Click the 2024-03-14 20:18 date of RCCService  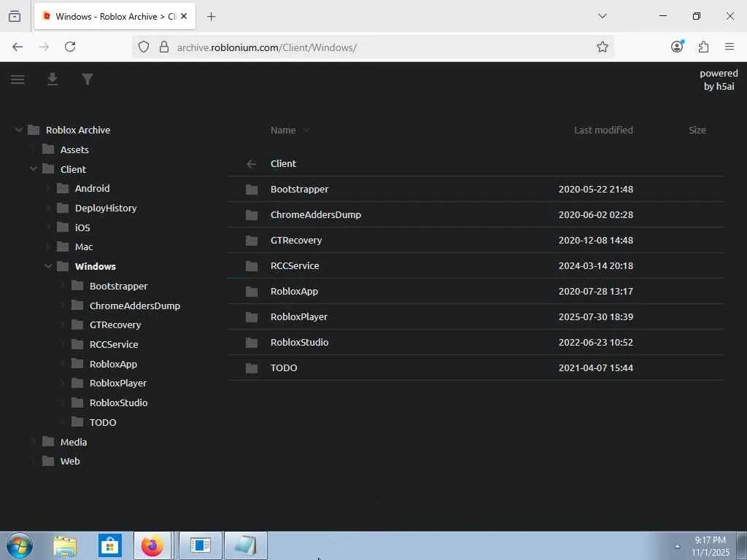pos(595,265)
